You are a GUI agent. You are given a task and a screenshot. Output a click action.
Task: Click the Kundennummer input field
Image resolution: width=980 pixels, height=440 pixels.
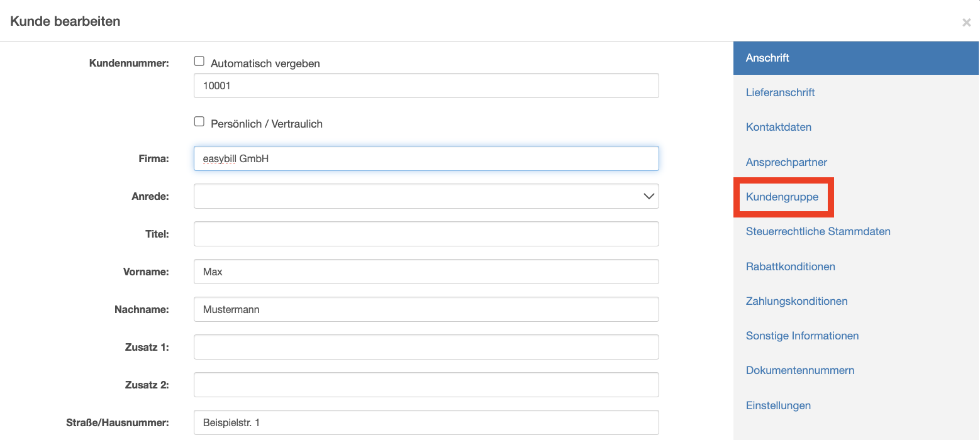pos(426,85)
